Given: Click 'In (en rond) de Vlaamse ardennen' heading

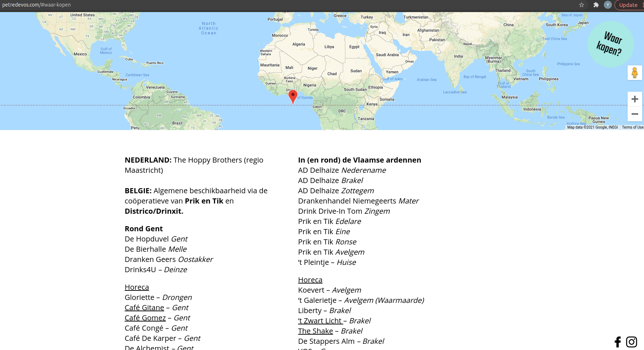Looking at the screenshot, I should click(360, 160).
